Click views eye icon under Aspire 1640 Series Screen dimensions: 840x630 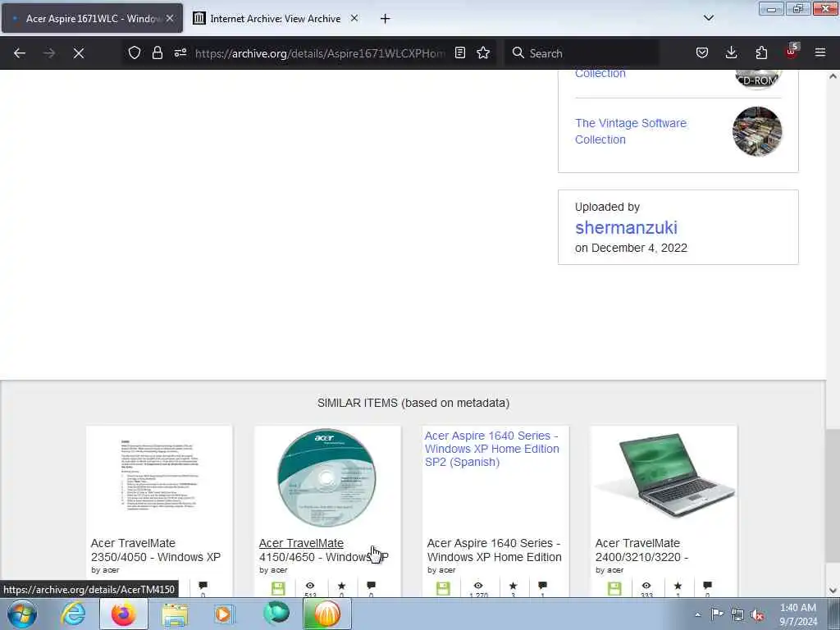[478, 586]
